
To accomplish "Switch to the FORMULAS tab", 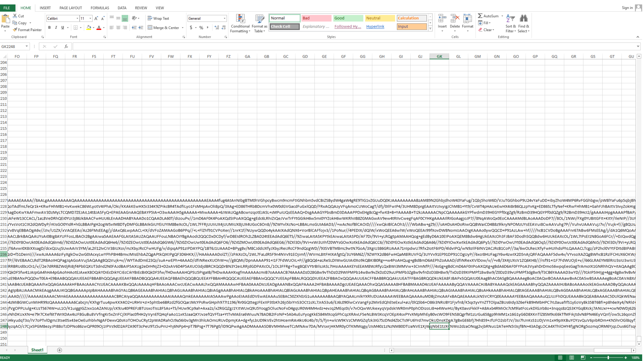I will (x=100, y=8).
